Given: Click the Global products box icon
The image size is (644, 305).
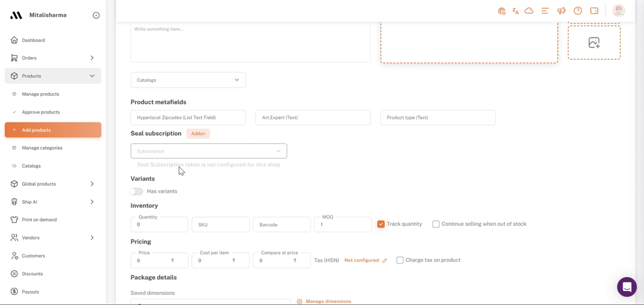Looking at the screenshot, I should pyautogui.click(x=15, y=184).
